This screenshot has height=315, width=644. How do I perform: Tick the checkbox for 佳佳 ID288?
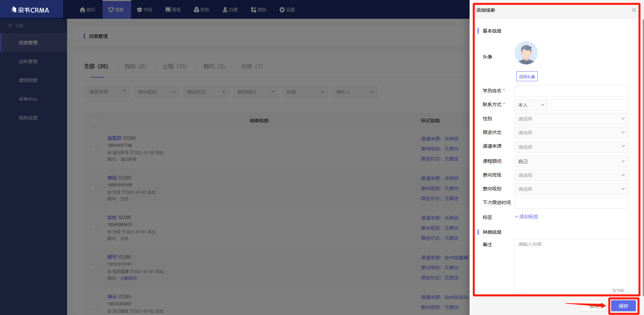(93, 228)
